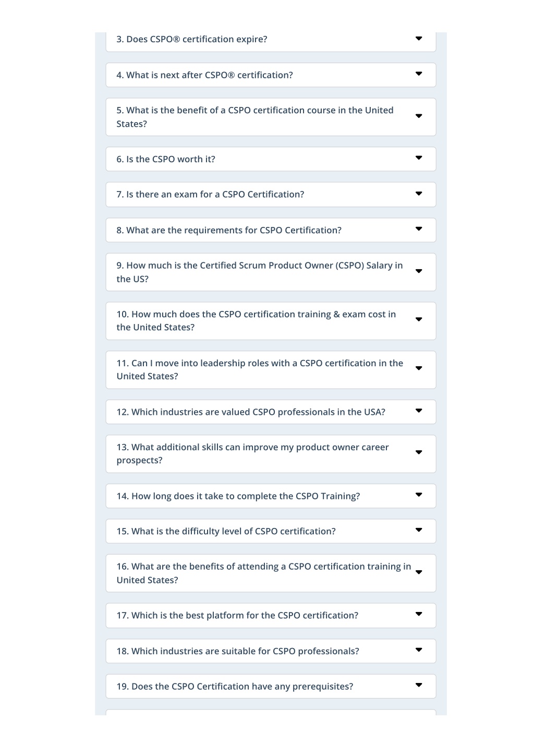Open the dropdown arrow beside question 4
Viewport: 534px width, 756px height.
[419, 74]
